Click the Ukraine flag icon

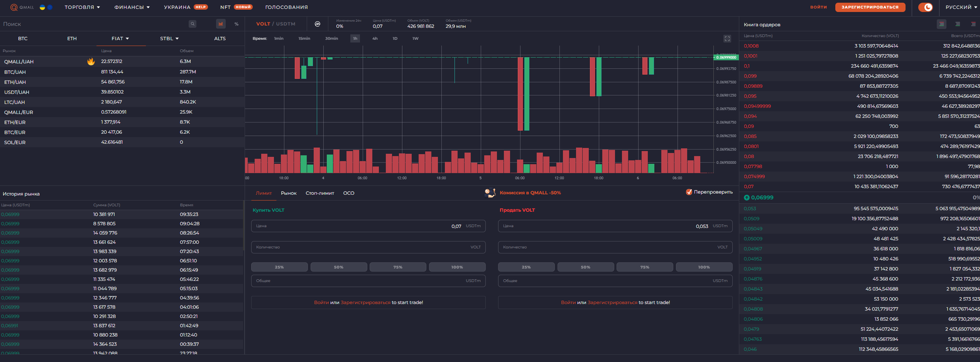click(42, 7)
